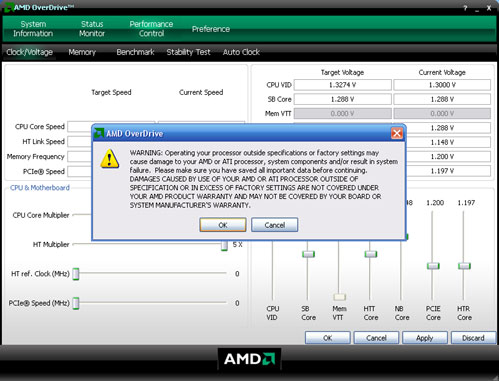499x381 pixels.
Task: Click the yellow warning icon in the dialog
Action: 109,159
